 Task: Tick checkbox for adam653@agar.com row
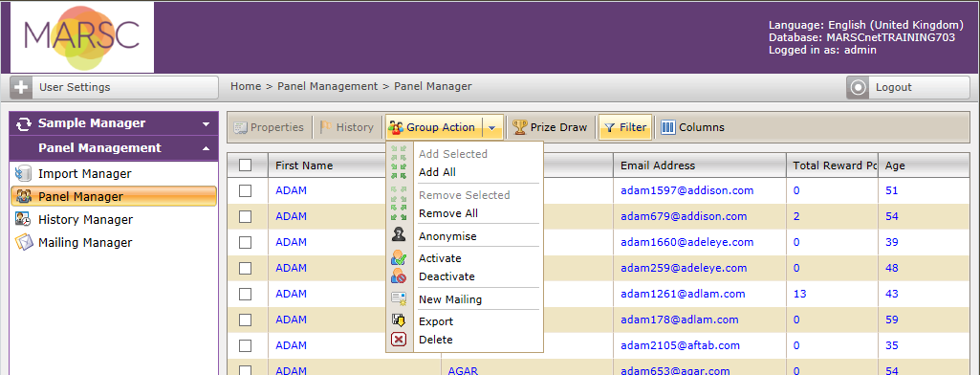[x=246, y=370]
